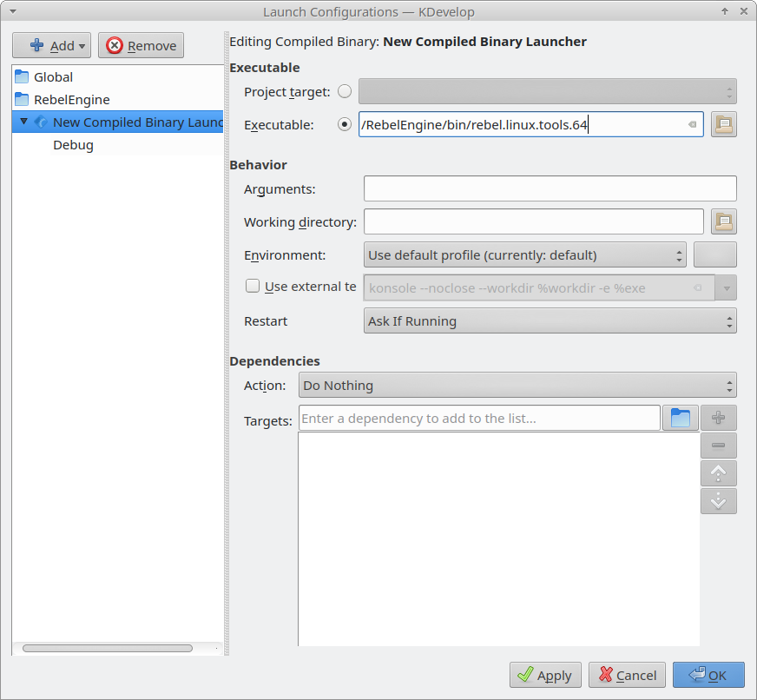Choose the Executable radio button
The image size is (757, 700).
click(345, 125)
